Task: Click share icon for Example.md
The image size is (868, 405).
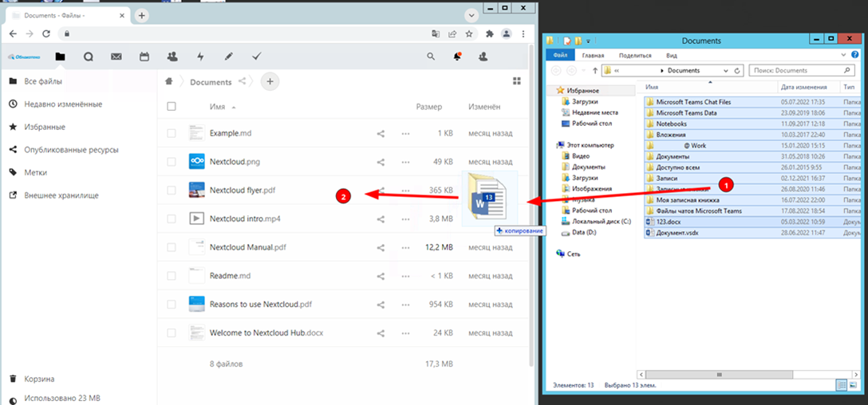Action: pos(381,133)
